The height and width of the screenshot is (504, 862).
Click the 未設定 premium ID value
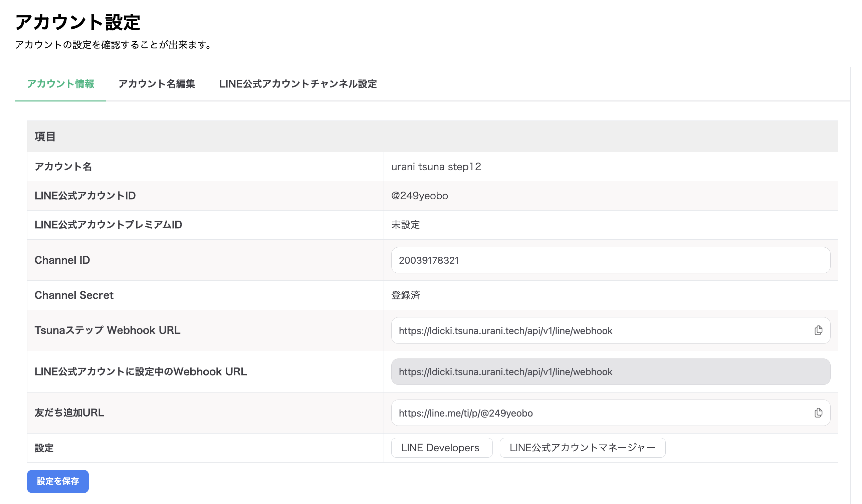[x=406, y=225]
